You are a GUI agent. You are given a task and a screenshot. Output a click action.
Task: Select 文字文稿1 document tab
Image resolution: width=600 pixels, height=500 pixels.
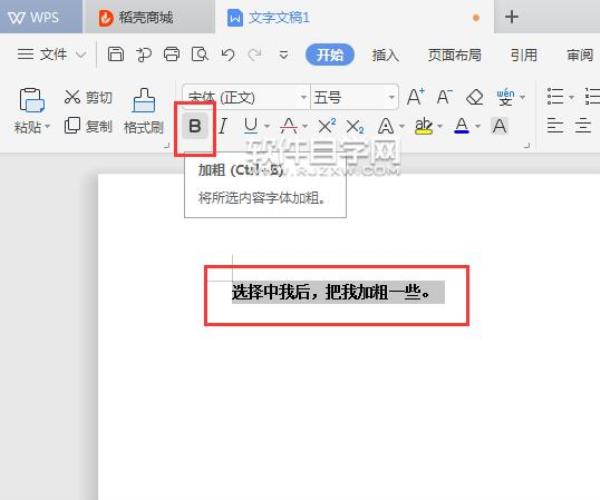[354, 18]
